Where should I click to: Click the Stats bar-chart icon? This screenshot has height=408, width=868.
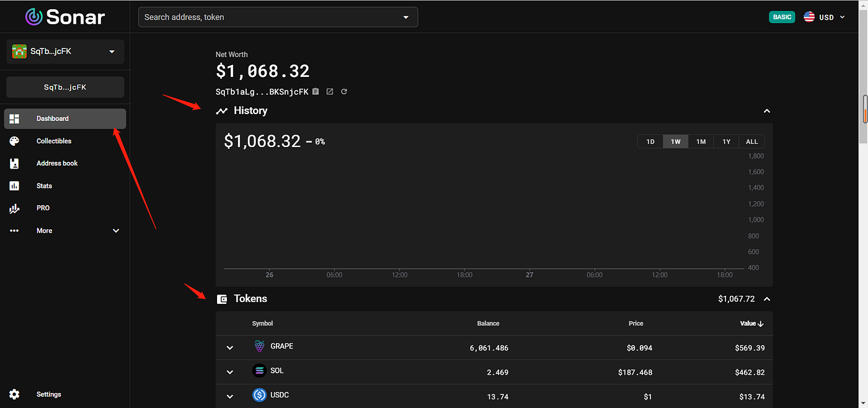pos(15,186)
